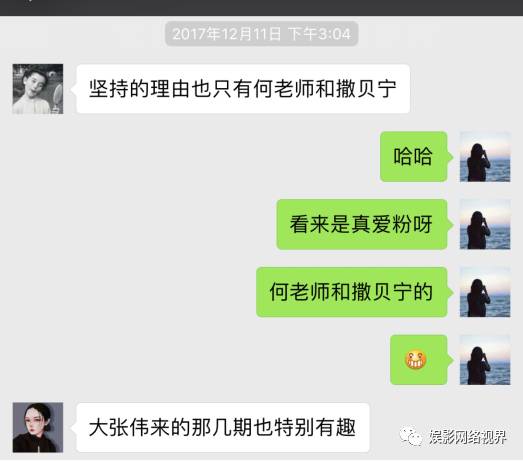Tap the grimacing face emoji
Image resolution: width=523 pixels, height=461 pixels.
(415, 360)
